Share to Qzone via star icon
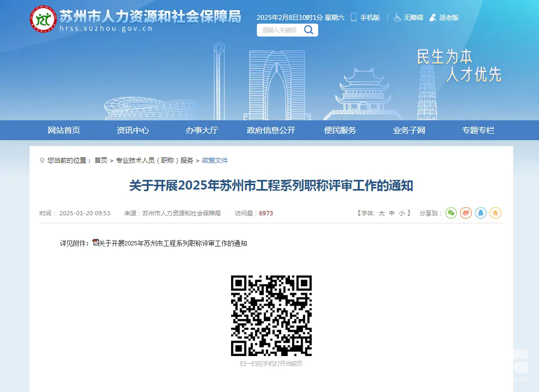Image resolution: width=539 pixels, height=392 pixels. point(495,213)
